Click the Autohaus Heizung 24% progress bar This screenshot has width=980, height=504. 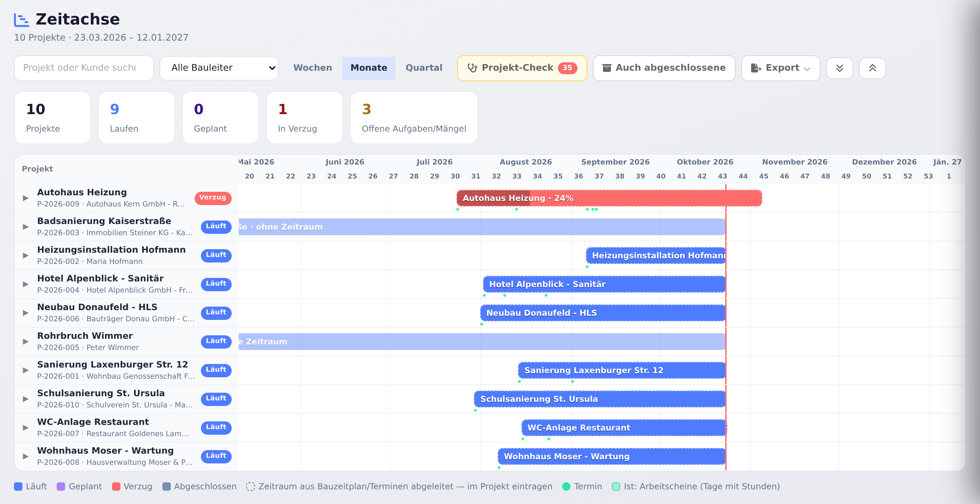pos(609,198)
